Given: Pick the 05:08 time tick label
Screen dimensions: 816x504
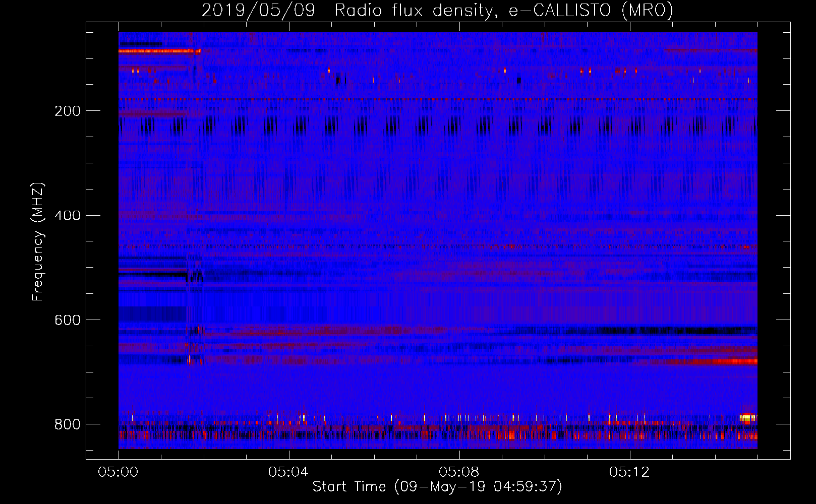Looking at the screenshot, I should click(x=459, y=472).
